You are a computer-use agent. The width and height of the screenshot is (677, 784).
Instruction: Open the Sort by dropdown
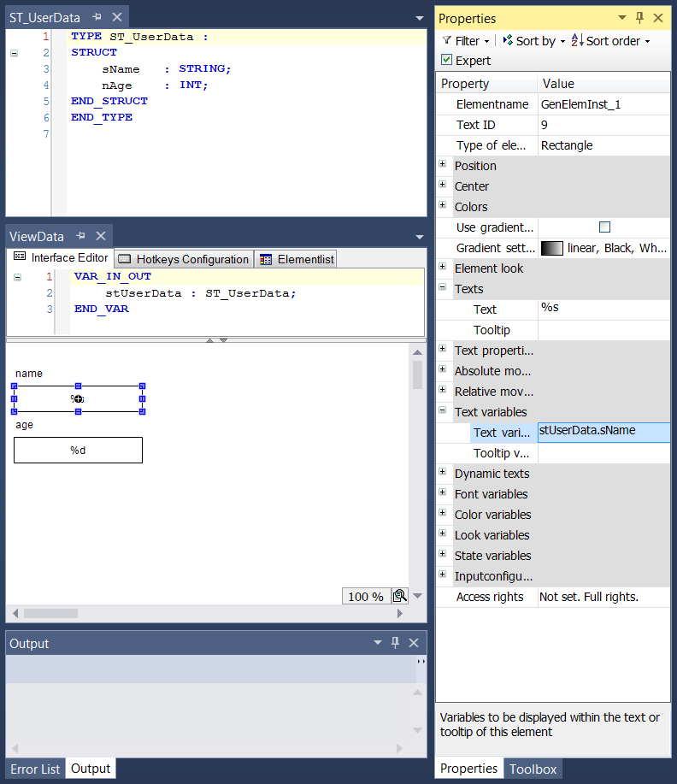click(x=534, y=41)
